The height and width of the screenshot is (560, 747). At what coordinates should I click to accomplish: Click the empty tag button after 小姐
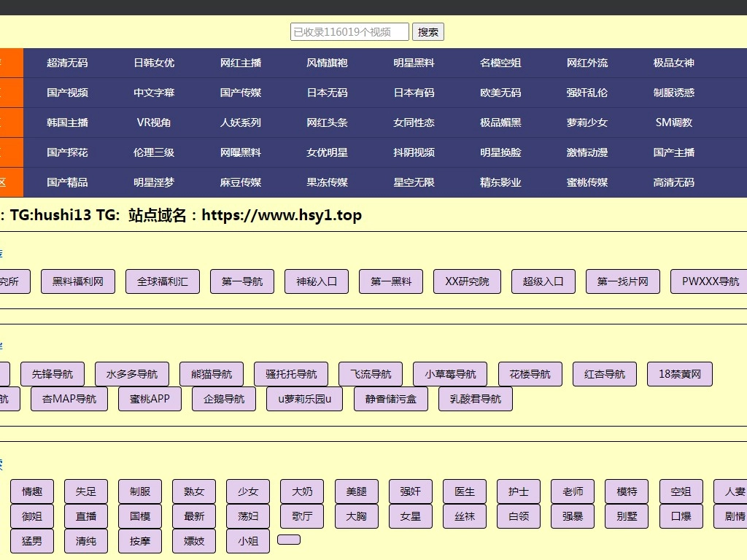click(x=289, y=540)
